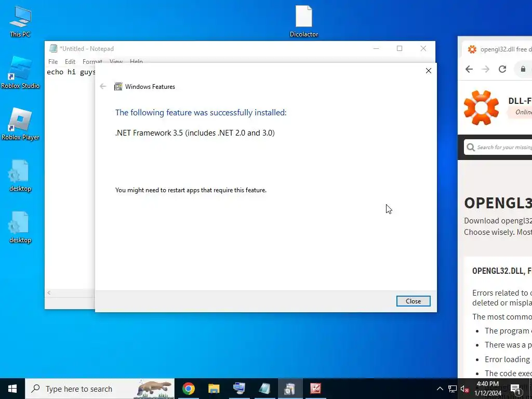Click Windows Features taskbar icon
Viewport: 532px width, 399px height.
point(290,389)
